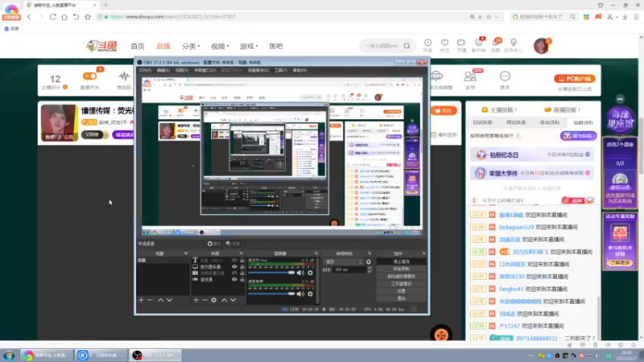The image size is (644, 362).
Task: Click the 了解更多 button in side banner
Action: pos(620,263)
